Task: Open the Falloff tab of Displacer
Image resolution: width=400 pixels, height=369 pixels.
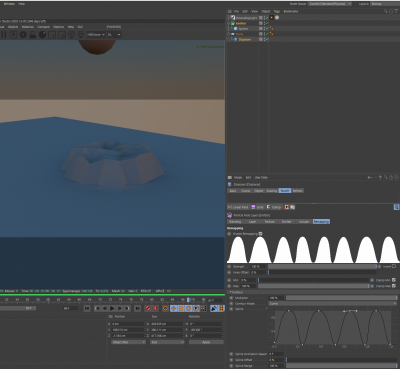Action: (285, 191)
